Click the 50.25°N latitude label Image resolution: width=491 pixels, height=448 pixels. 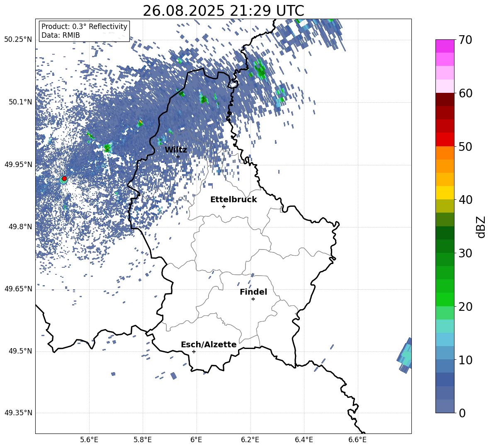coord(18,40)
